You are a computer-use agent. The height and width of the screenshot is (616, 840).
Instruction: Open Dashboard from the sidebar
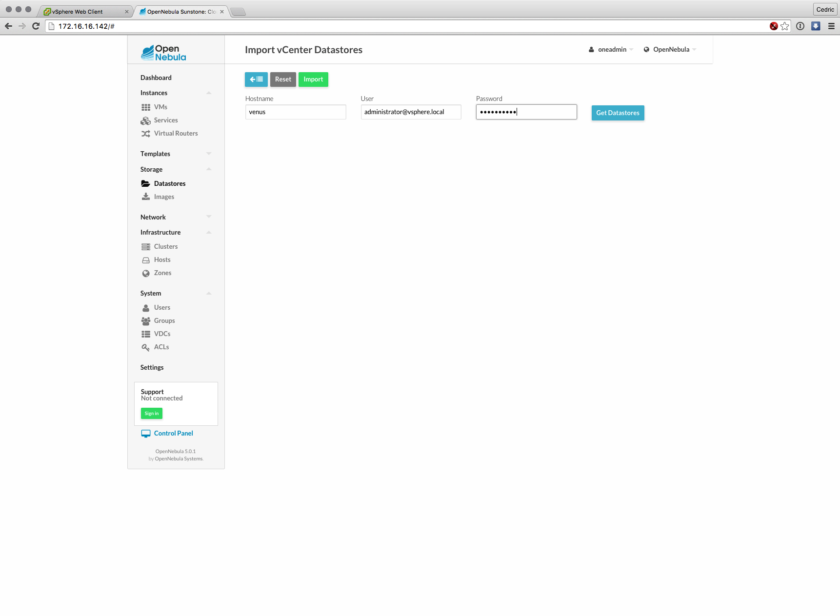pyautogui.click(x=156, y=78)
